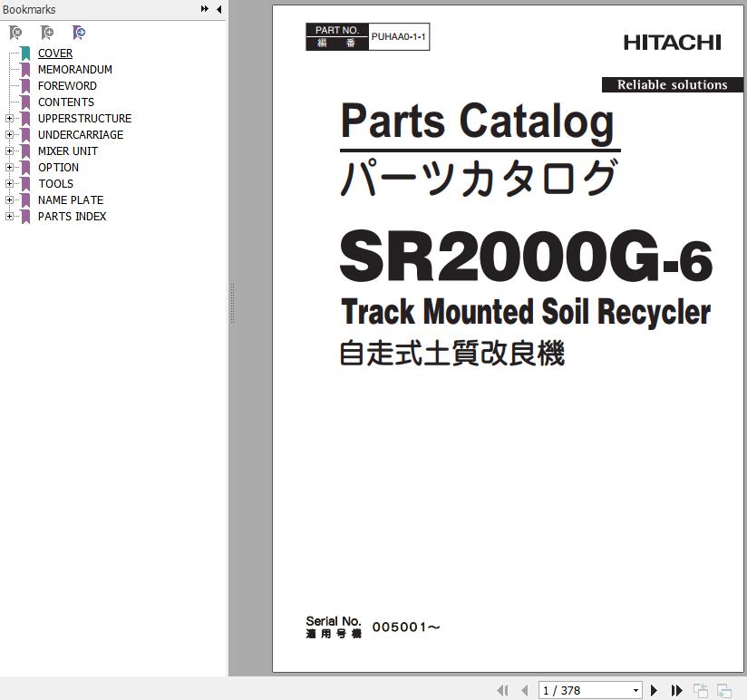Click the TOOLS bookmark ribbon icon

tap(25, 183)
